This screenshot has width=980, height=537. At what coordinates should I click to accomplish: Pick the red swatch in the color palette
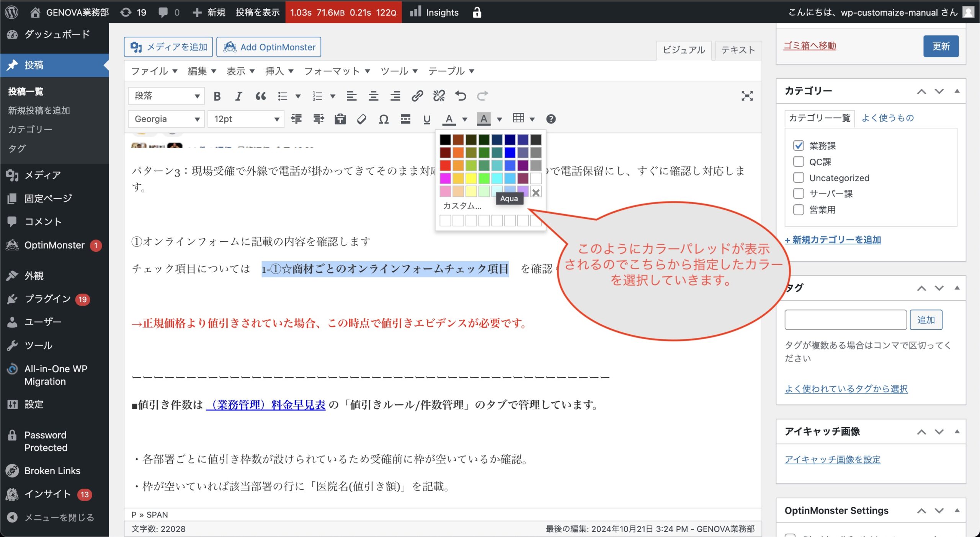pos(445,166)
